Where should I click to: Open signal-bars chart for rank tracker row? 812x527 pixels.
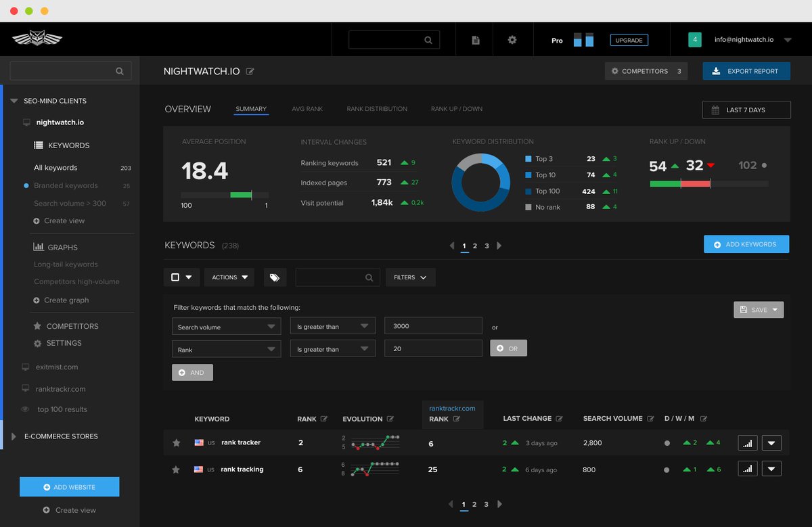[748, 443]
